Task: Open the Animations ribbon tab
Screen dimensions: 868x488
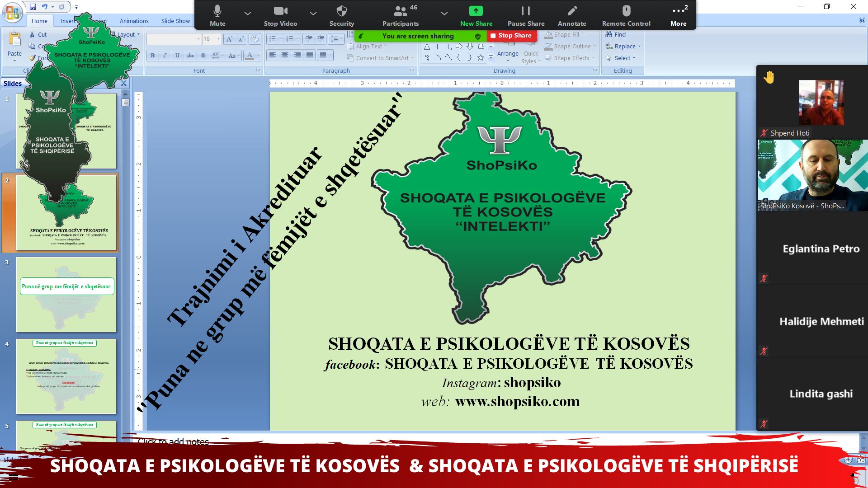Action: 134,21
